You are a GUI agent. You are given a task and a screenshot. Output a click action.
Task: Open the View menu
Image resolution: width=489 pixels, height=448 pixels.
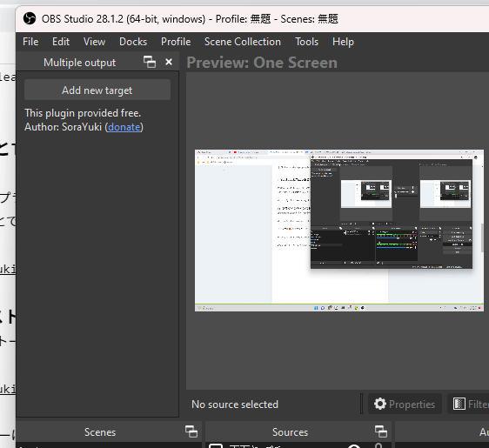94,42
